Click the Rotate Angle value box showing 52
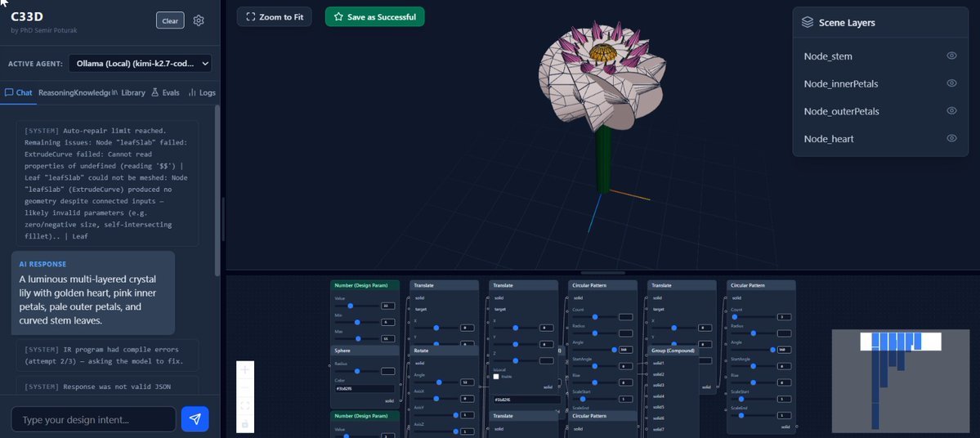 [x=467, y=382]
